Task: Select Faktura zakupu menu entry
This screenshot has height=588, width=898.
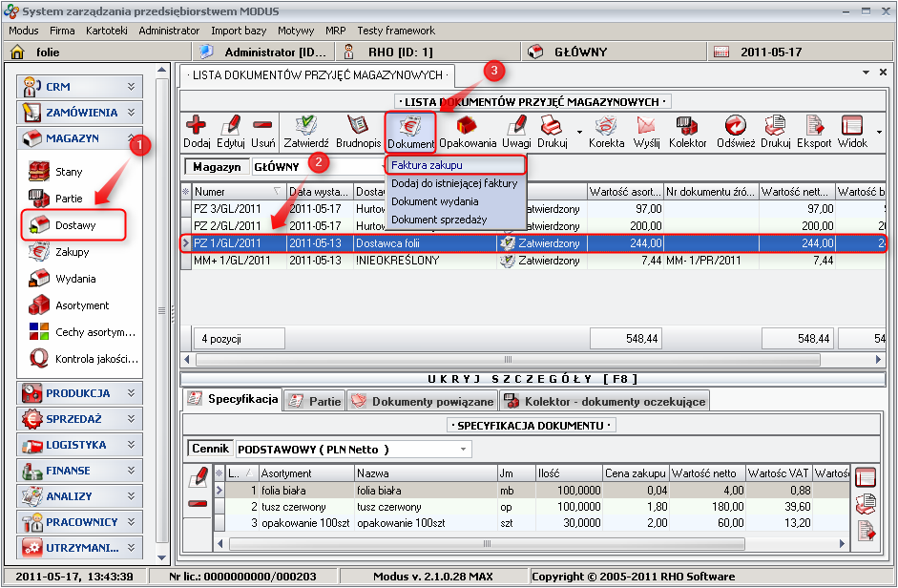Action: (428, 165)
